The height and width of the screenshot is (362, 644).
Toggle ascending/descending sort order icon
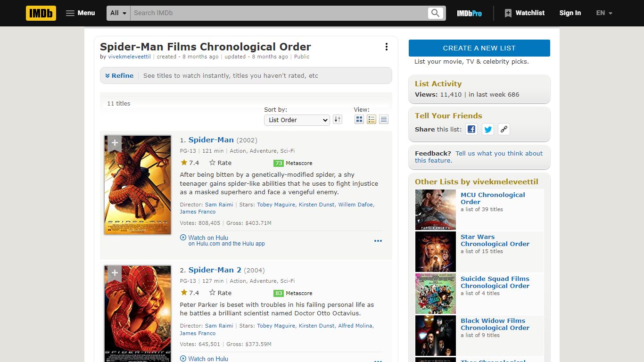click(338, 119)
